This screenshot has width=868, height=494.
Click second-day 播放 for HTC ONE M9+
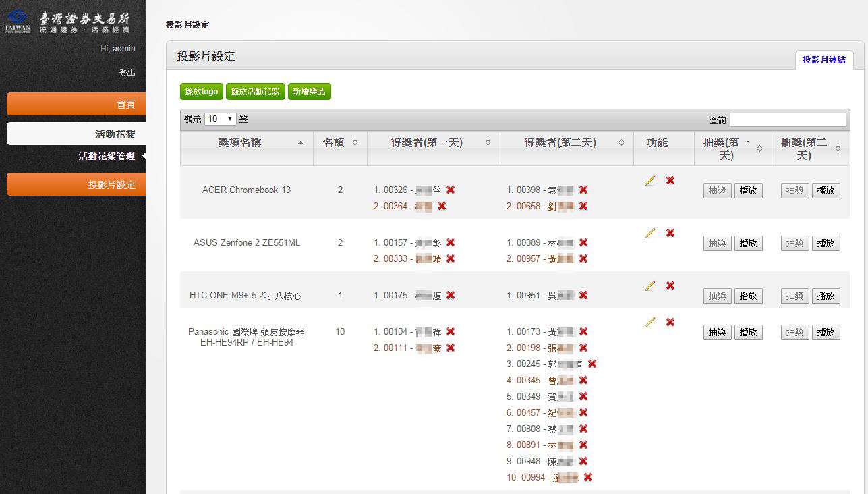pyautogui.click(x=826, y=296)
